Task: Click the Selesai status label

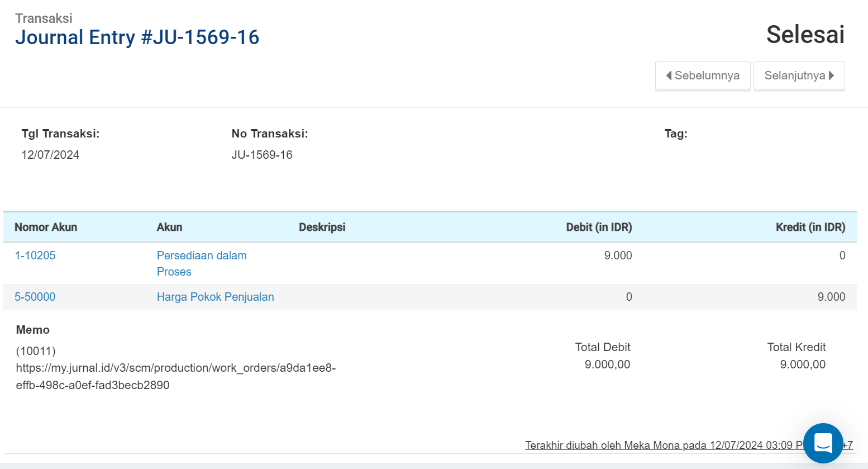Action: (805, 35)
